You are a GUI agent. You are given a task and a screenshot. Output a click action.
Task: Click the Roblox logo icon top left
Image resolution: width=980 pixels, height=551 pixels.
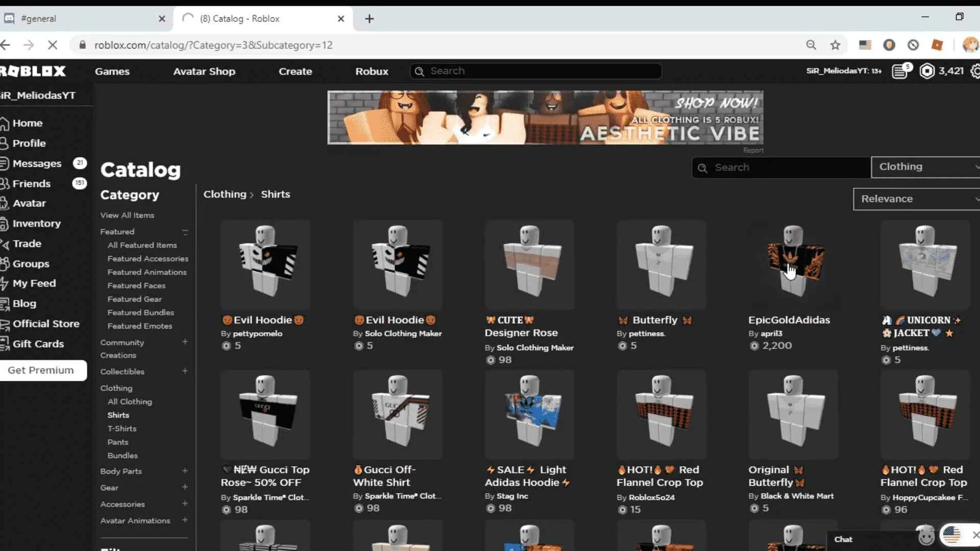click(x=34, y=70)
